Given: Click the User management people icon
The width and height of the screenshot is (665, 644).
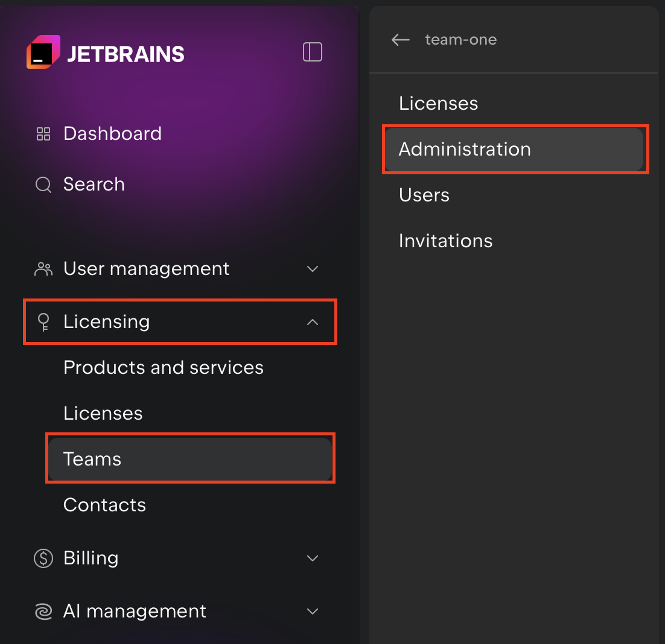Looking at the screenshot, I should click(x=43, y=269).
